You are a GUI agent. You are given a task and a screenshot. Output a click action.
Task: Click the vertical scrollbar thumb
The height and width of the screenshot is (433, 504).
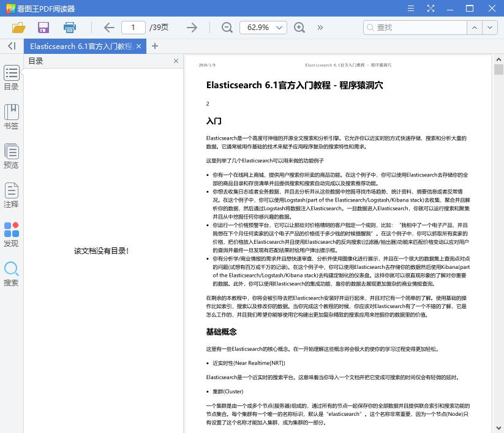pos(498,69)
